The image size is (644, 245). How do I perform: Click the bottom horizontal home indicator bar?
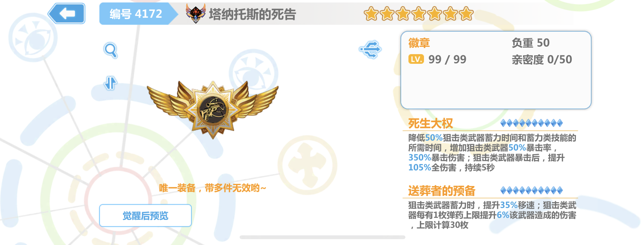pyautogui.click(x=322, y=237)
